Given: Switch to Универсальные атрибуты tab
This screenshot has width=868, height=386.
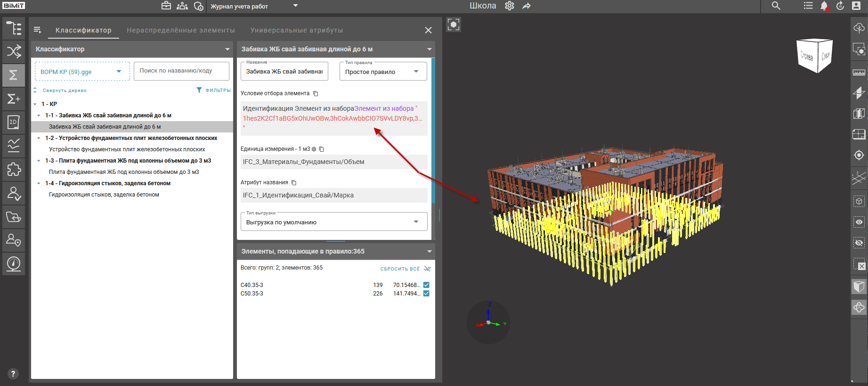Looking at the screenshot, I should 297,30.
